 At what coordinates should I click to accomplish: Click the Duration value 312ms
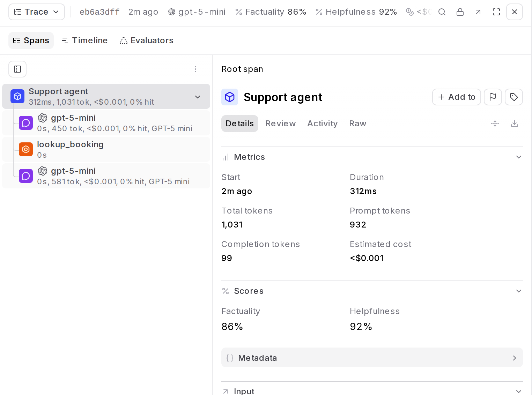pyautogui.click(x=363, y=191)
